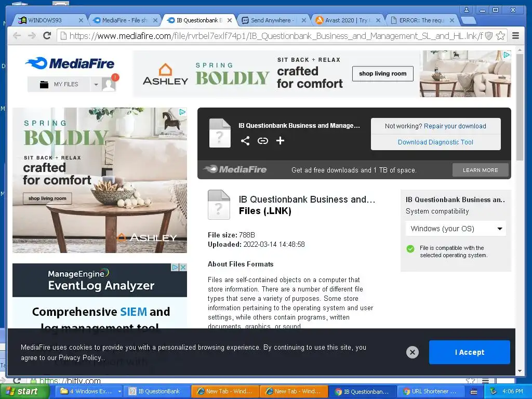532x399 pixels.
Task: Reload the MediaFire page
Action: tap(47, 36)
